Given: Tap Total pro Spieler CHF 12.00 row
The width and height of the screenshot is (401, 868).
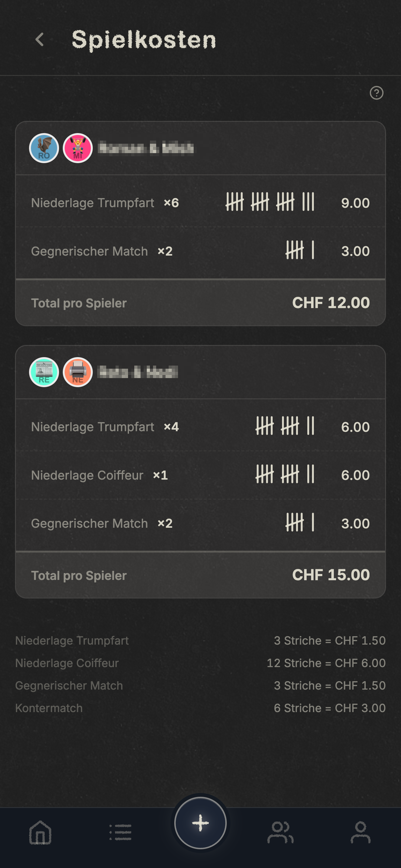Looking at the screenshot, I should (x=200, y=302).
